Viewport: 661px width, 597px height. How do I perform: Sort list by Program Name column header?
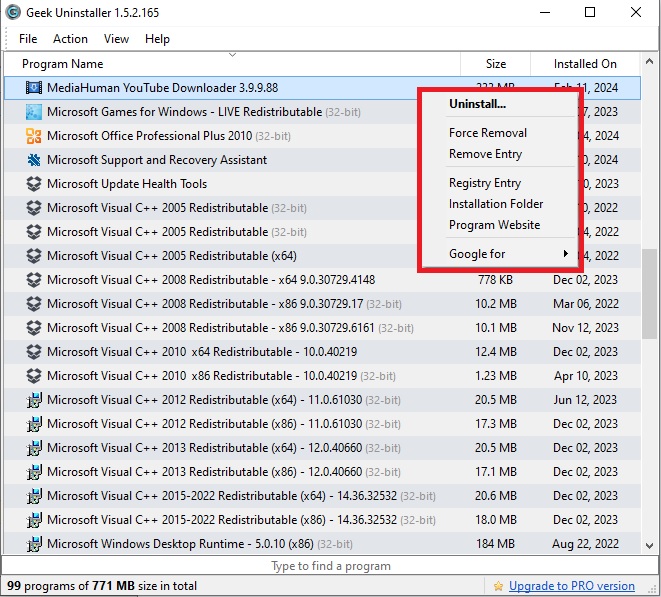pos(62,64)
